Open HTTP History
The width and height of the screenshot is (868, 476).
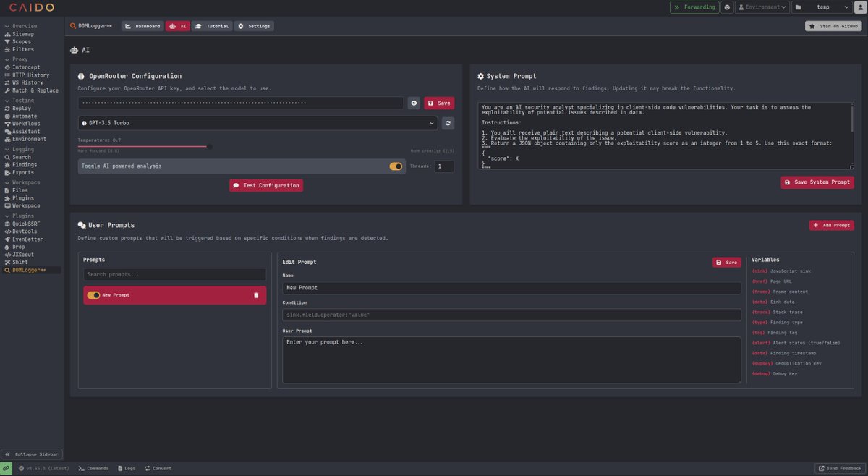coord(30,75)
